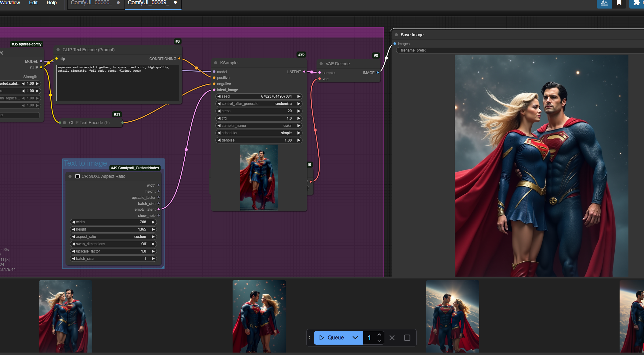The image size is (644, 355).
Task: Open first history thumbnail with blonde woman left
Action: tap(65, 316)
